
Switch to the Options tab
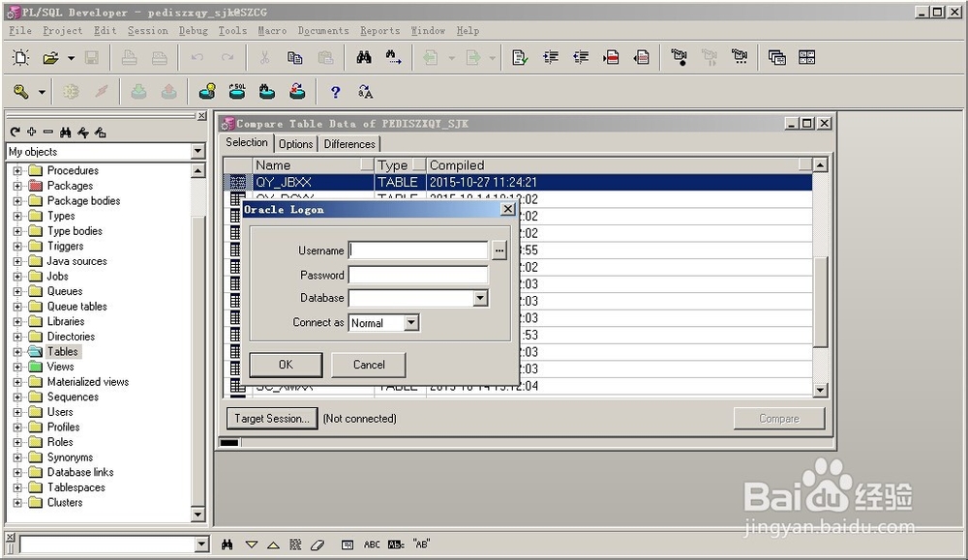[295, 144]
